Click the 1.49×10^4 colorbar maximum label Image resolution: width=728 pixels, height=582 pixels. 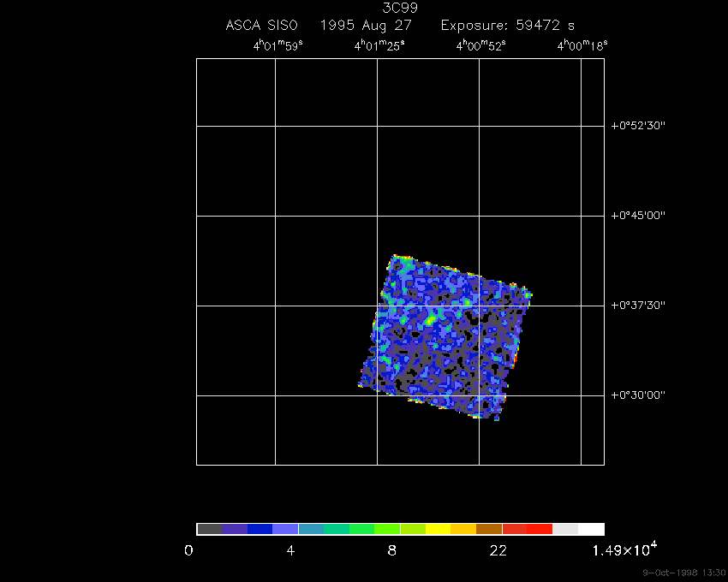[624, 549]
